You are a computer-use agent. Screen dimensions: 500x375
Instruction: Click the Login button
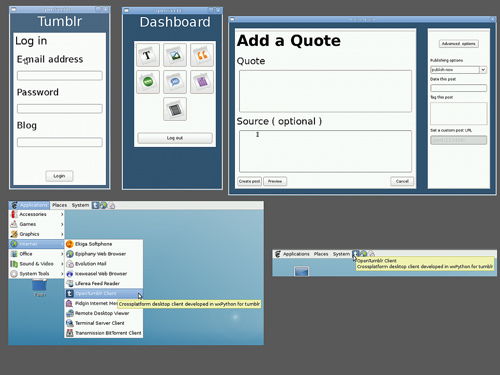click(x=59, y=176)
